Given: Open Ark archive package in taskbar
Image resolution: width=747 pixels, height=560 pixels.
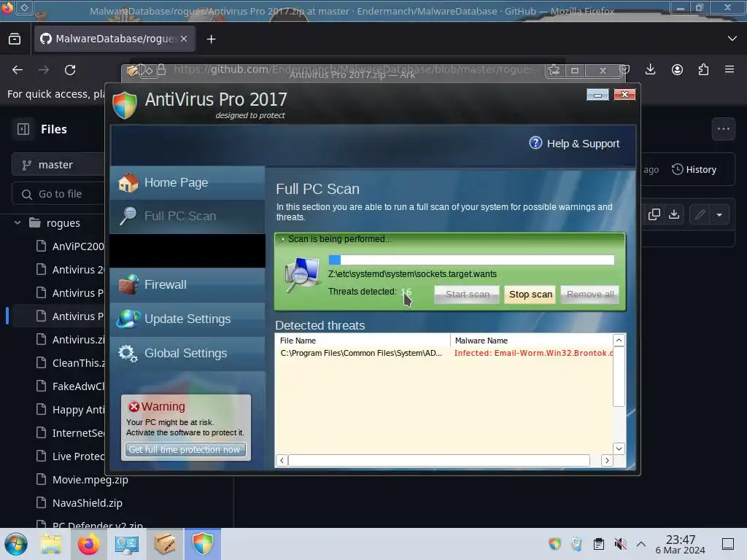Looking at the screenshot, I should (164, 544).
